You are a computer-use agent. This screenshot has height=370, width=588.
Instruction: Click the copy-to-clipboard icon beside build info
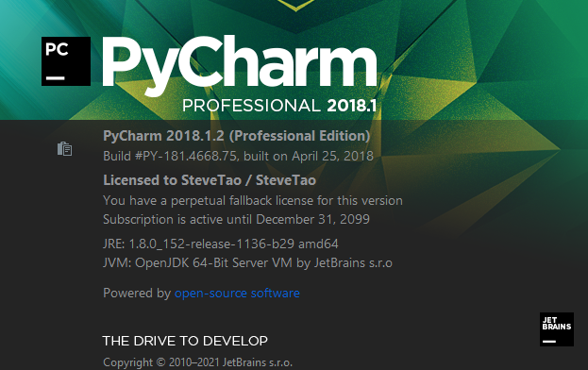tap(64, 149)
